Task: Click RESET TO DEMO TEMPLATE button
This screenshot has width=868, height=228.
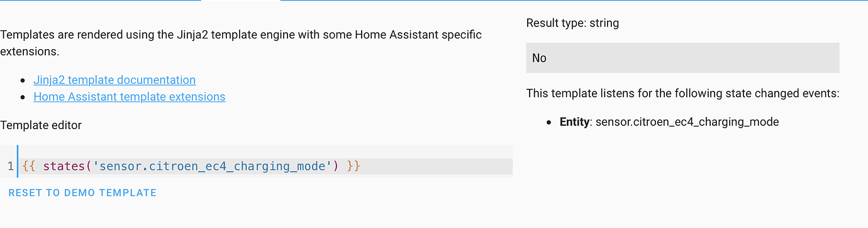Action: coord(82,193)
